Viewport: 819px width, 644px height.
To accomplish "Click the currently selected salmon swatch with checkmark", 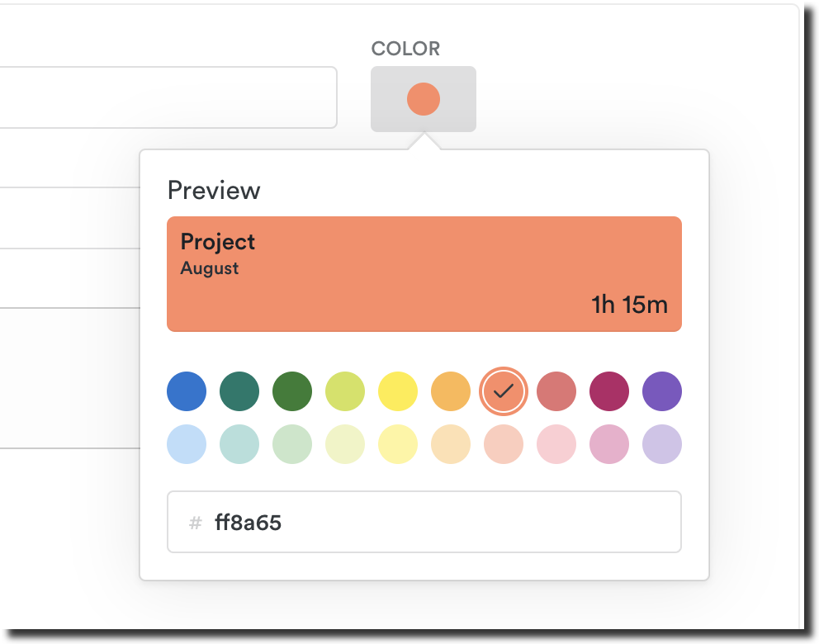I will coord(504,391).
